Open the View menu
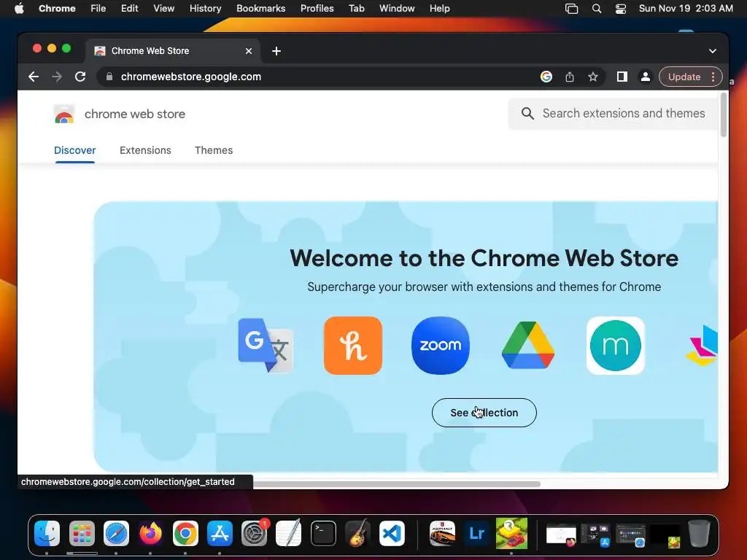 click(163, 9)
